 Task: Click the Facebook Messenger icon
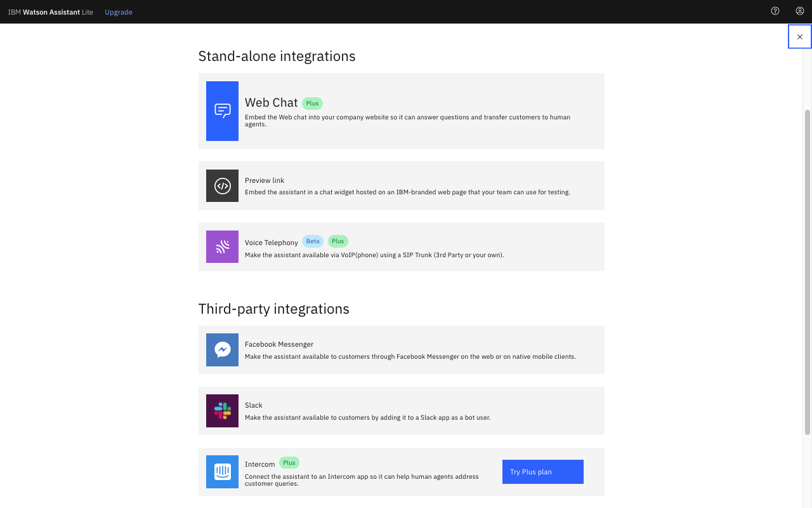[x=222, y=350]
